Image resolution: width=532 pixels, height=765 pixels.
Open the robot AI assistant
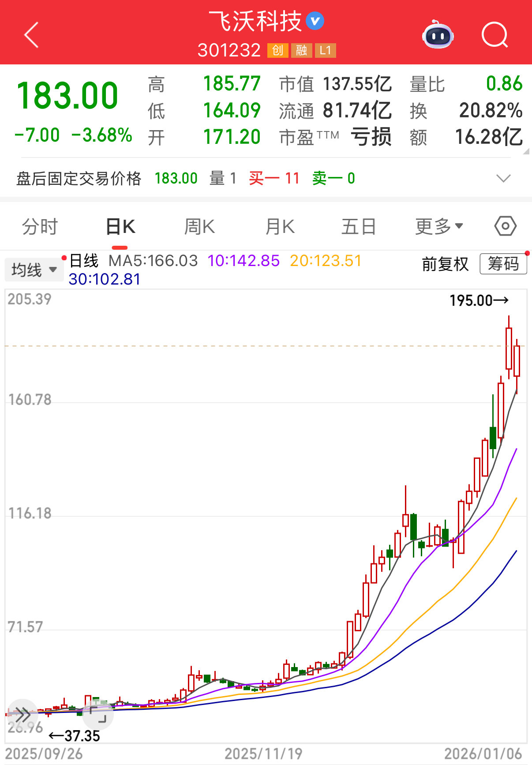pos(438,35)
